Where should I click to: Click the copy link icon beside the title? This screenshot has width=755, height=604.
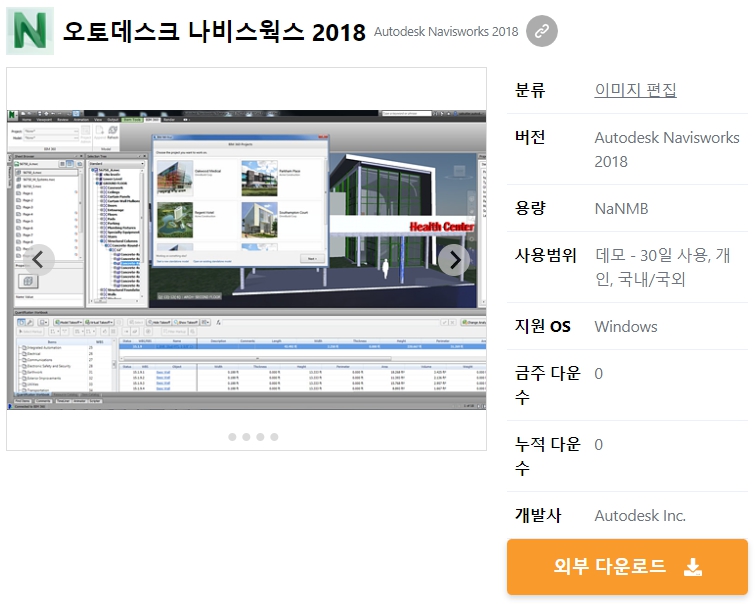[x=542, y=31]
